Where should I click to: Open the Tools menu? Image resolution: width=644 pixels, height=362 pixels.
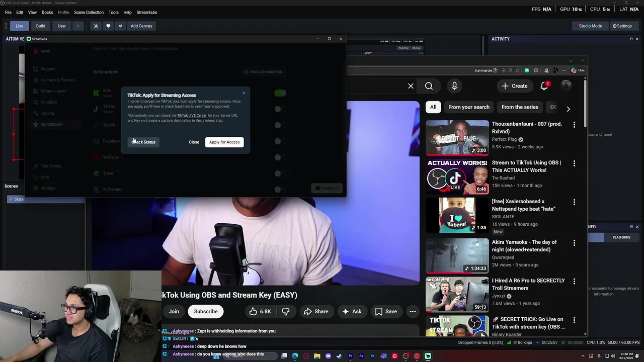coord(114,12)
